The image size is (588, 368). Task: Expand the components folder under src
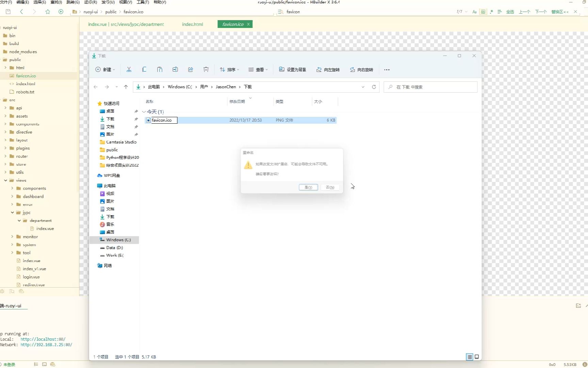coord(5,124)
